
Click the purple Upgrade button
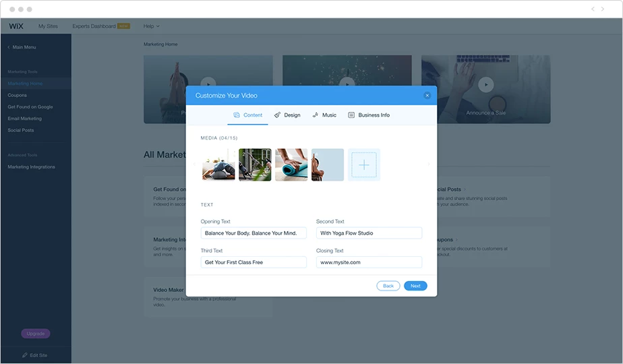pyautogui.click(x=36, y=334)
